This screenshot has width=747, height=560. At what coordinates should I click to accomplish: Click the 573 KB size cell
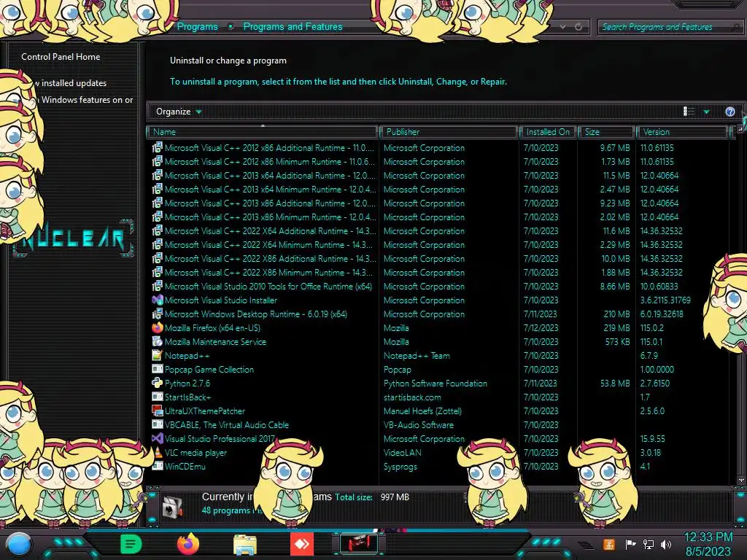click(x=617, y=341)
